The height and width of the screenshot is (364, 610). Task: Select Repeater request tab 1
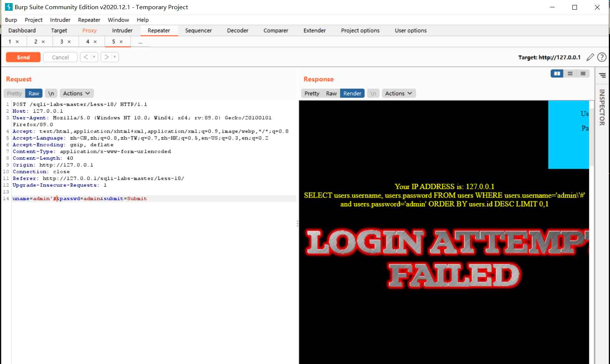click(10, 42)
